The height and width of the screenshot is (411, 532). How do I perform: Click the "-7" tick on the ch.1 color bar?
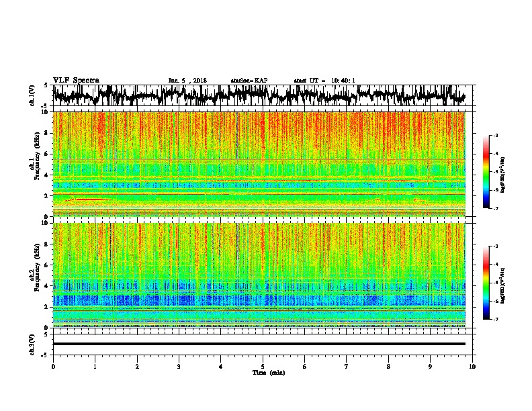[496, 208]
